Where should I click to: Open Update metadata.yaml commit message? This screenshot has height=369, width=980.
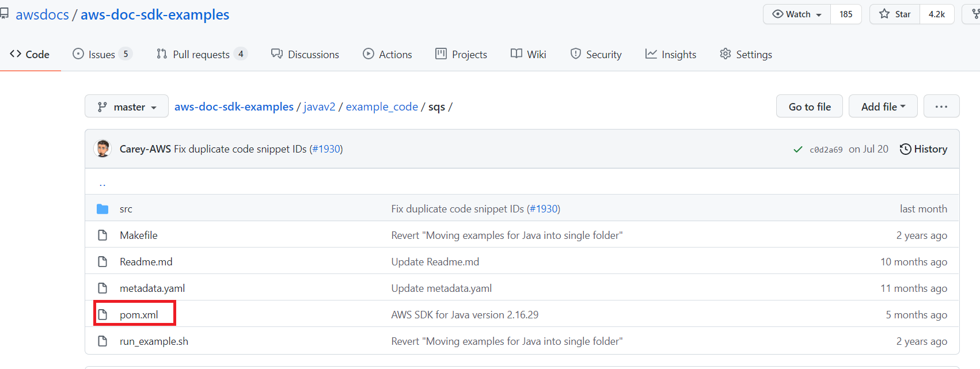[442, 288]
